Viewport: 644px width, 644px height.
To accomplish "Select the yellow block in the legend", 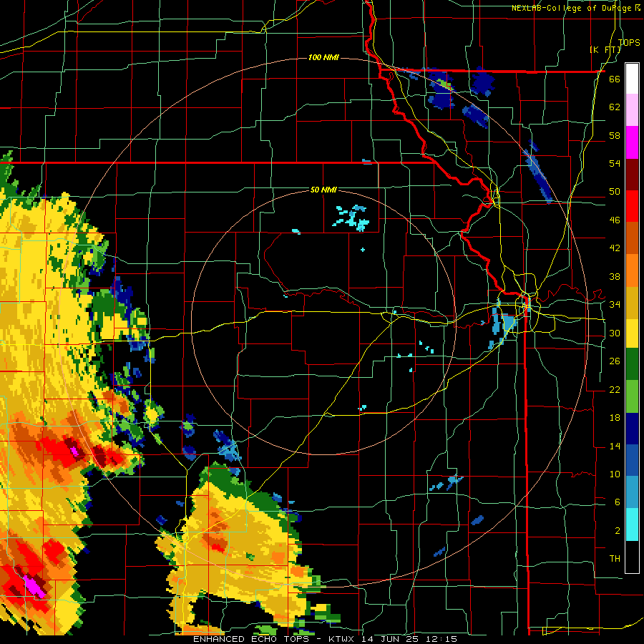I will 632,333.
